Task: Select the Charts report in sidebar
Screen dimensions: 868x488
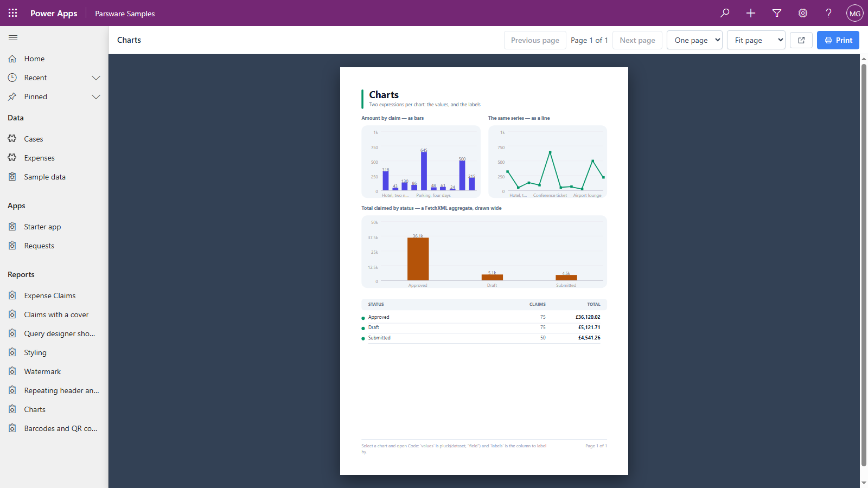Action: pos(54,409)
